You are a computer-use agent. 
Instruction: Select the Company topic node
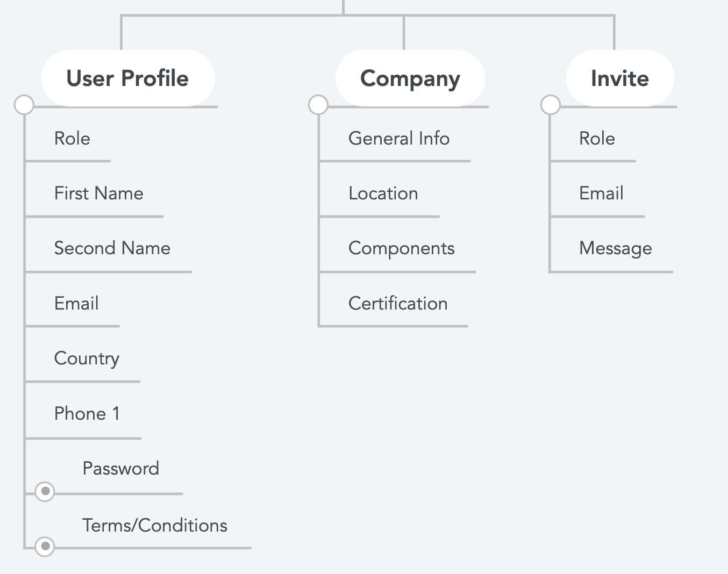[x=410, y=78]
